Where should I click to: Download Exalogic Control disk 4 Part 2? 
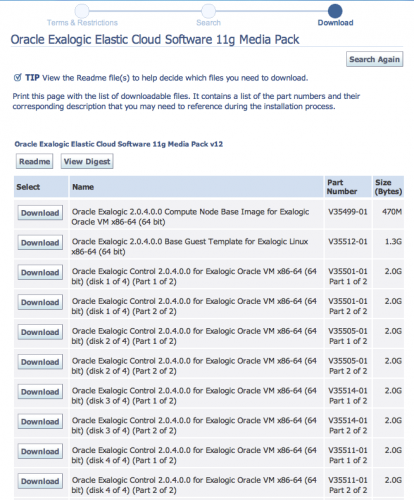pyautogui.click(x=40, y=481)
